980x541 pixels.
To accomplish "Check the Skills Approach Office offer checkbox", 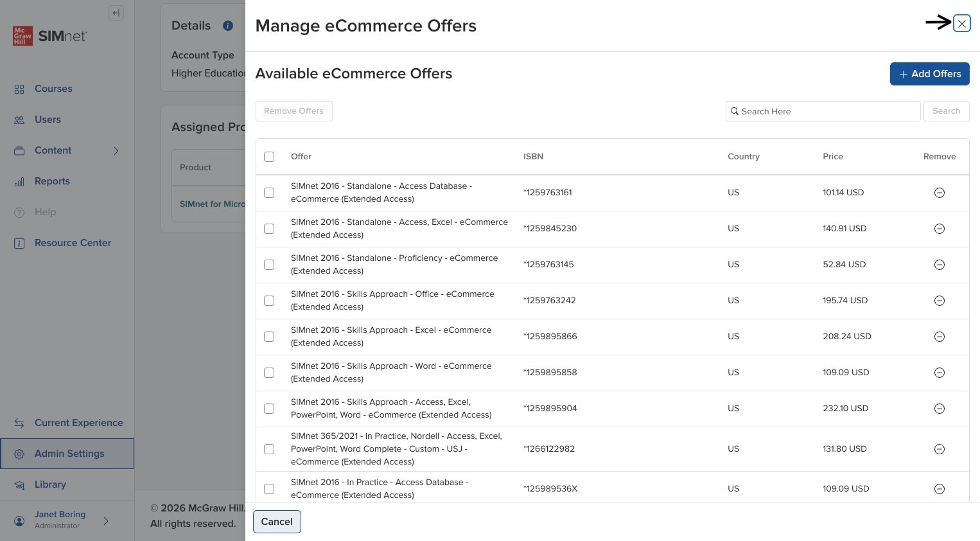I will click(269, 301).
